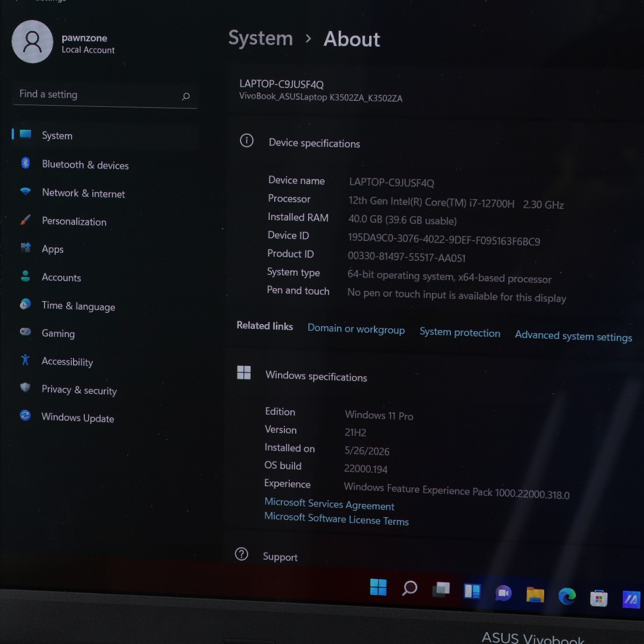Select the Network & internet icon
Screen dimensions: 644x644
point(25,192)
